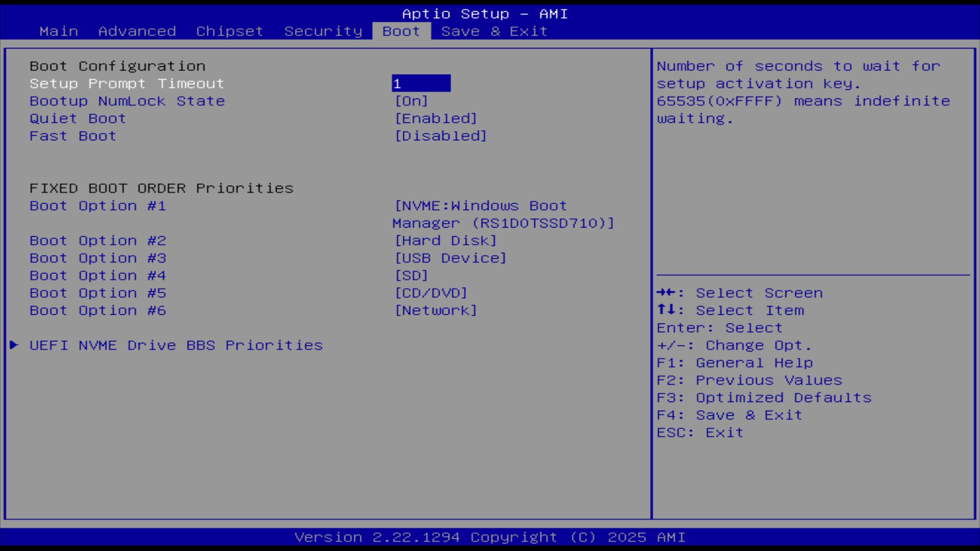Change Boot Option #4 SD value
This screenshot has width=980, height=551.
[411, 275]
